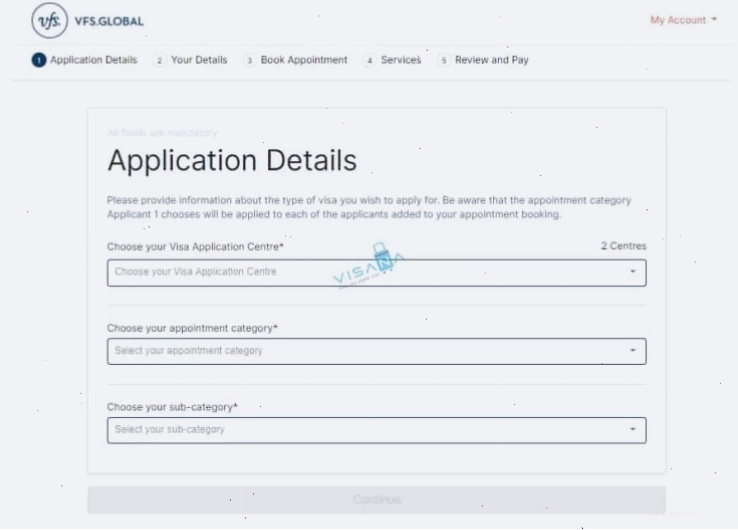The width and height of the screenshot is (738, 530).
Task: Open the Services step
Action: (401, 60)
